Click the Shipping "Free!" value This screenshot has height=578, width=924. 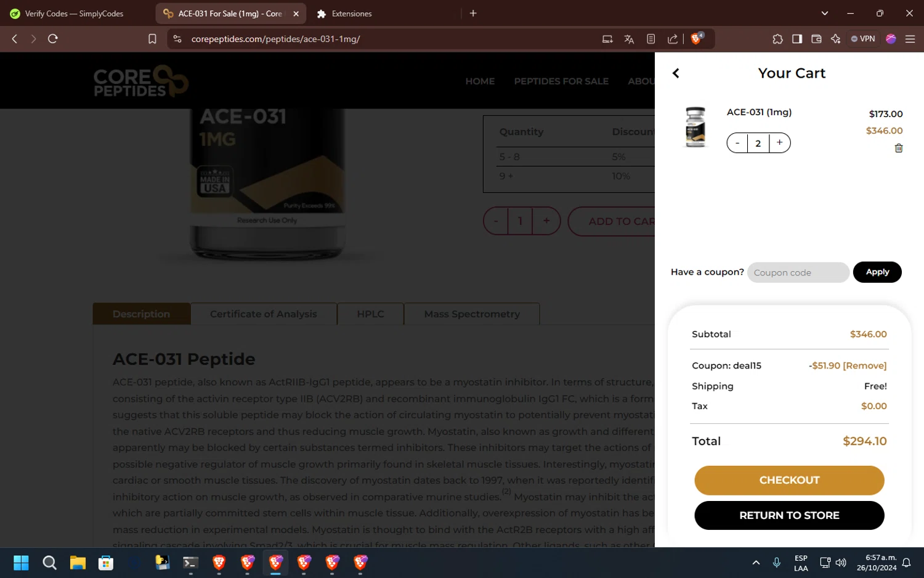875,386
